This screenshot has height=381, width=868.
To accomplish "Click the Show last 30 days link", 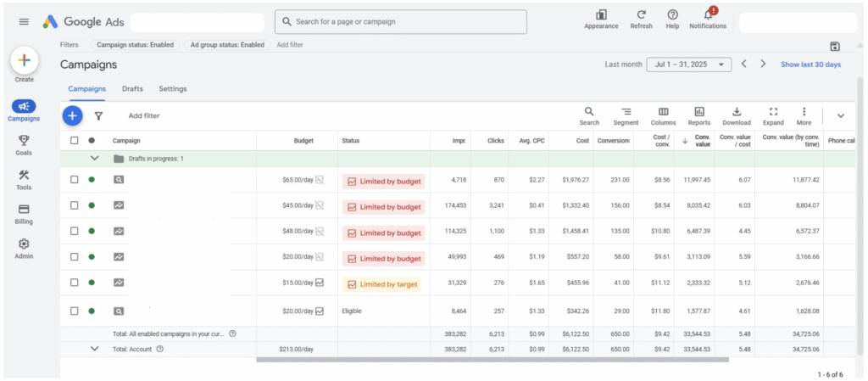I will (x=810, y=64).
